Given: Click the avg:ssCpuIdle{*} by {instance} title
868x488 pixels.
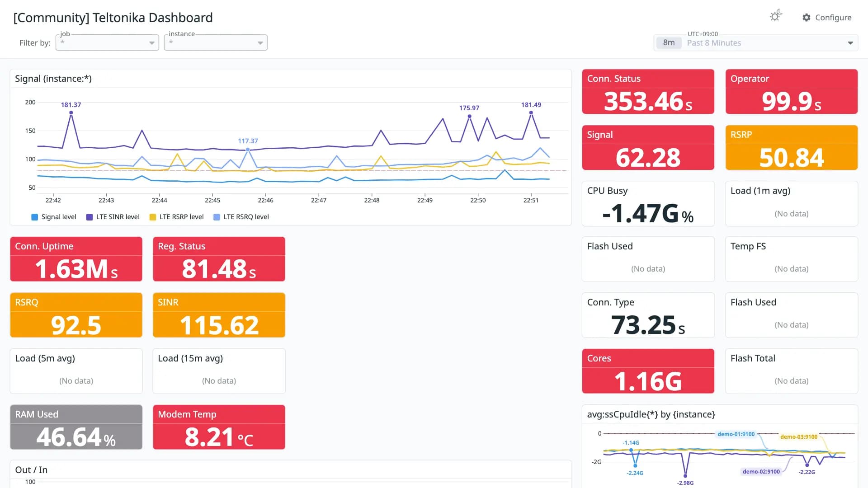Looking at the screenshot, I should point(651,414).
